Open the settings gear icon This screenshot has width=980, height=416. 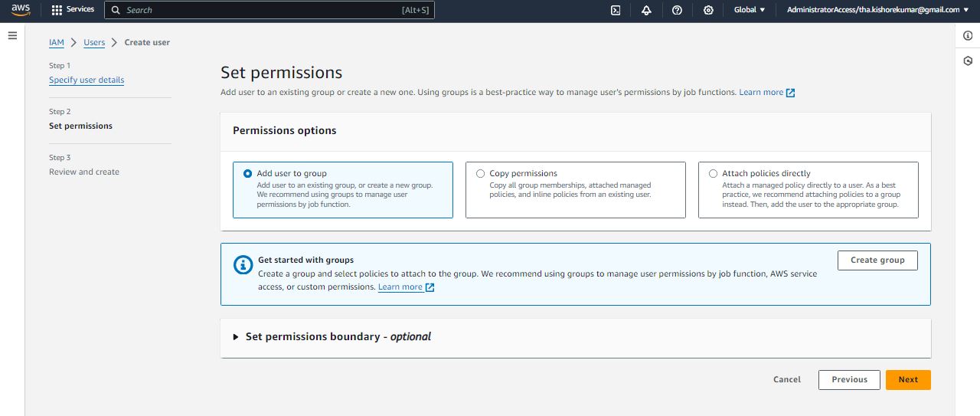(708, 10)
